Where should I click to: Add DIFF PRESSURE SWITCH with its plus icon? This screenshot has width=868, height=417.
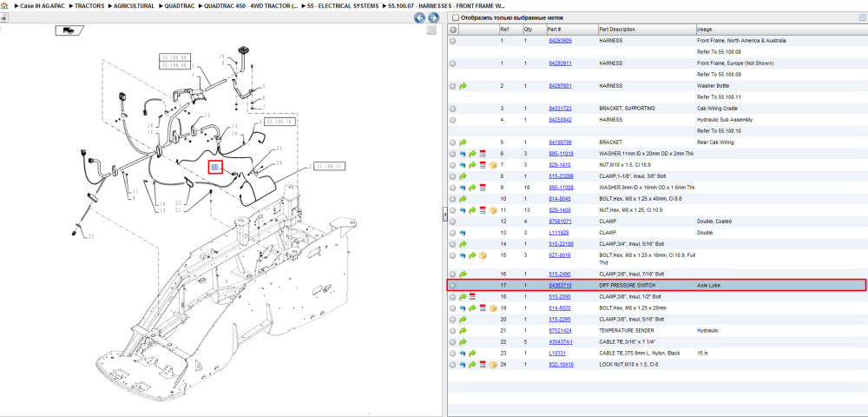(453, 285)
